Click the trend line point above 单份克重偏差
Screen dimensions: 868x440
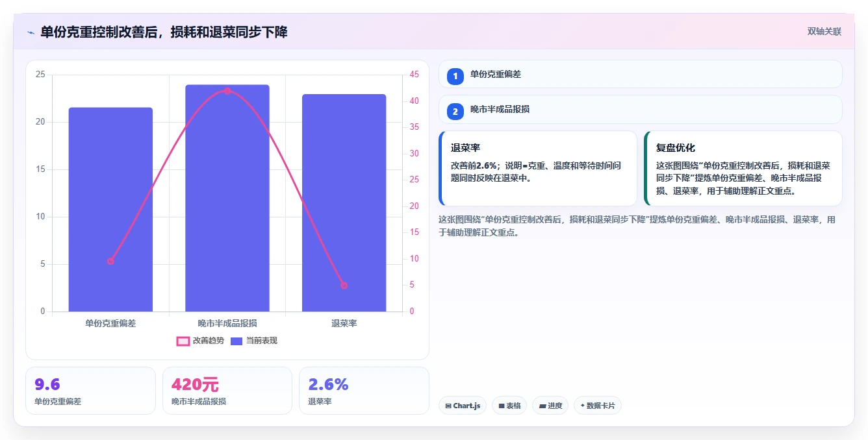point(110,261)
